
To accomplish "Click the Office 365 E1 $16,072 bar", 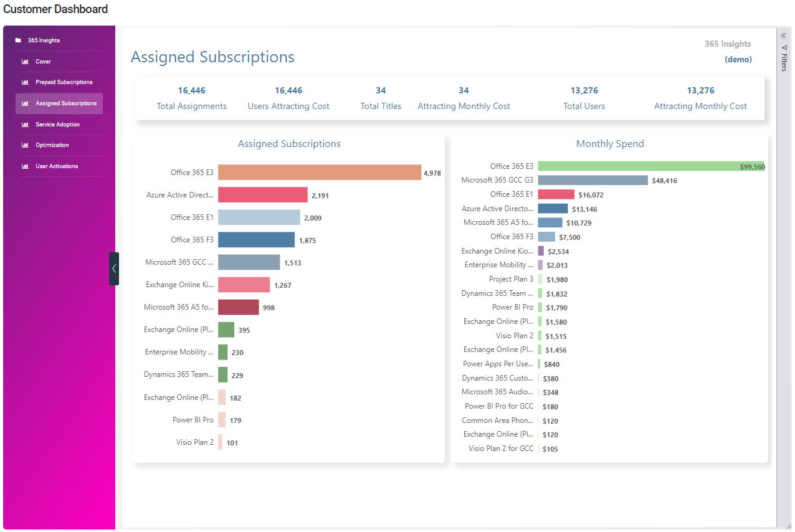I will [556, 194].
